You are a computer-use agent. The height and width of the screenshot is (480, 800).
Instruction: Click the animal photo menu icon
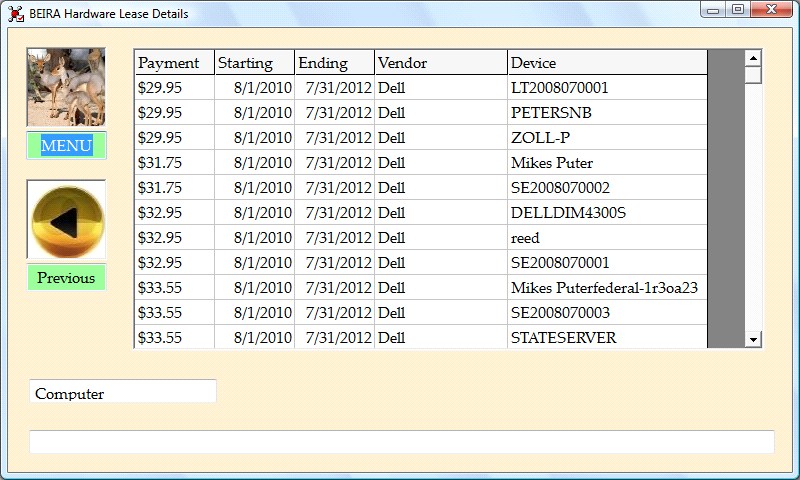tap(66, 87)
